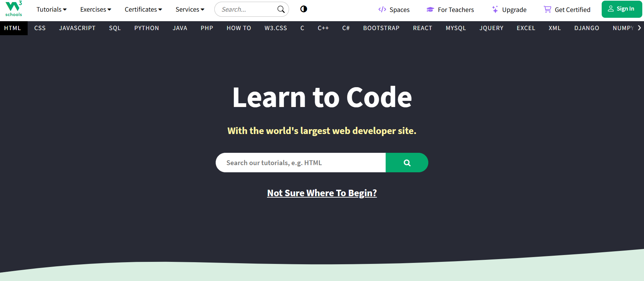Open the HOW TO topic tab
The image size is (644, 281).
click(x=239, y=28)
